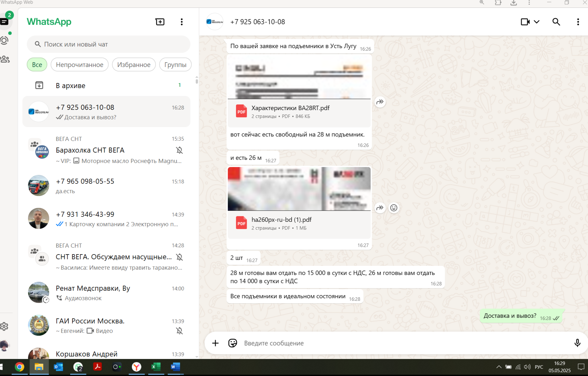Open PDF preview thumbnail of 'Характеристики BA28RT.pdf'
The image size is (588, 376).
[299, 77]
